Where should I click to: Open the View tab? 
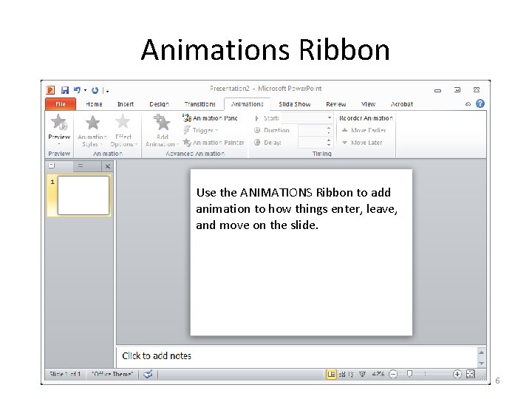pos(368,104)
